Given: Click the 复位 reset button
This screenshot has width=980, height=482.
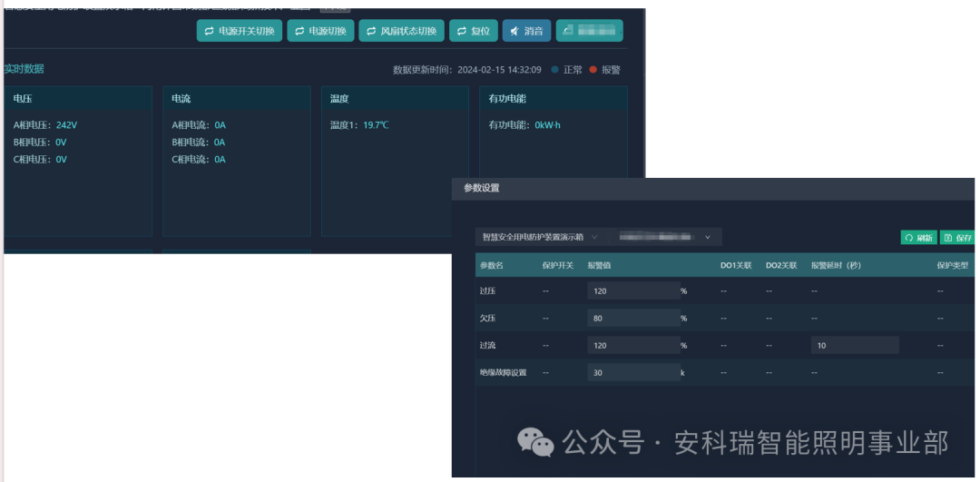Looking at the screenshot, I should [473, 31].
